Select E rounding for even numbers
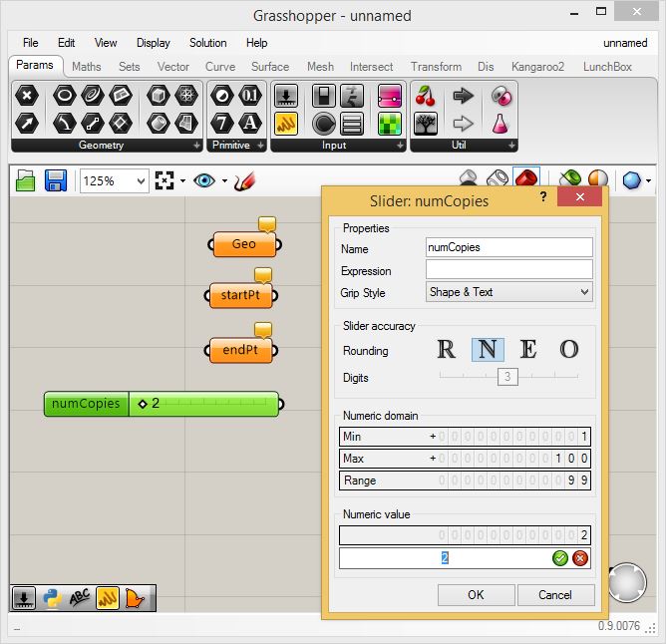 tap(528, 349)
